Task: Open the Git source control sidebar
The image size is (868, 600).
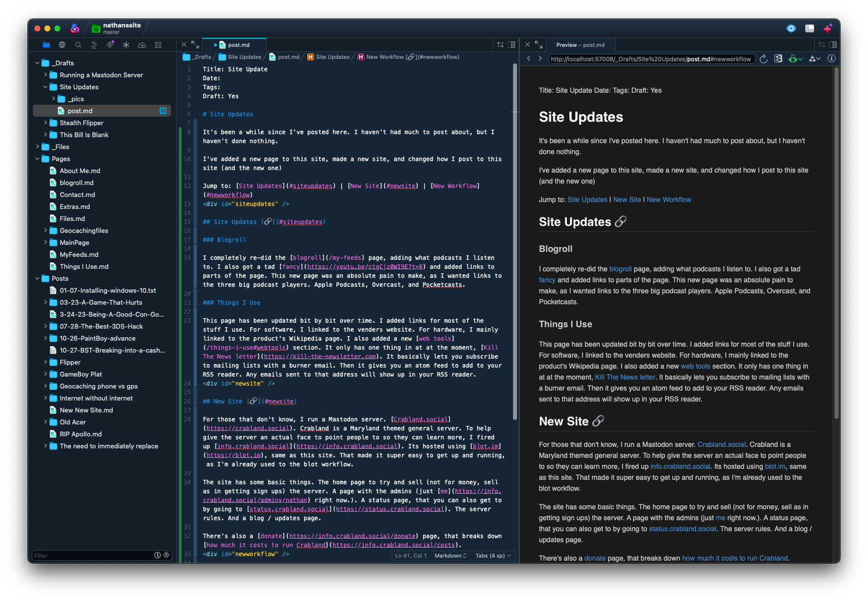Action: pyautogui.click(x=110, y=45)
